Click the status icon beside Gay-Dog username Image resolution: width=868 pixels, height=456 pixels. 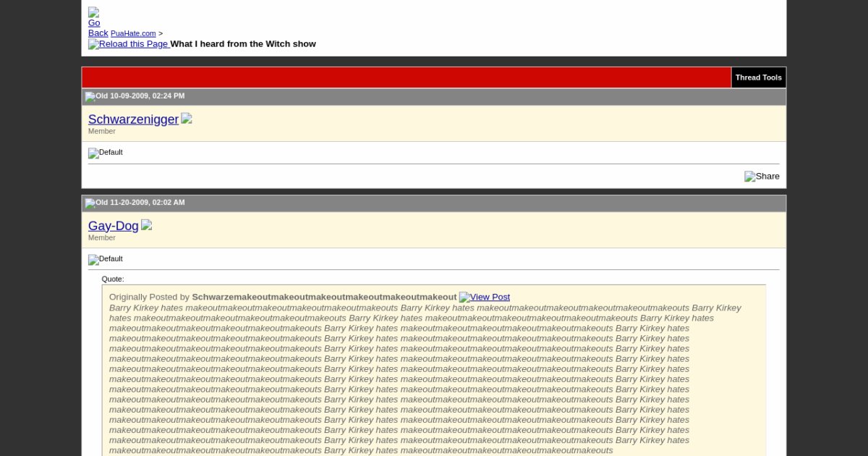point(146,225)
